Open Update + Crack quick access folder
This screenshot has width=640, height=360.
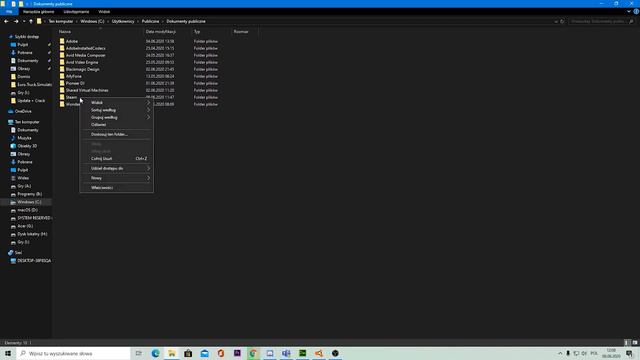pos(31,100)
